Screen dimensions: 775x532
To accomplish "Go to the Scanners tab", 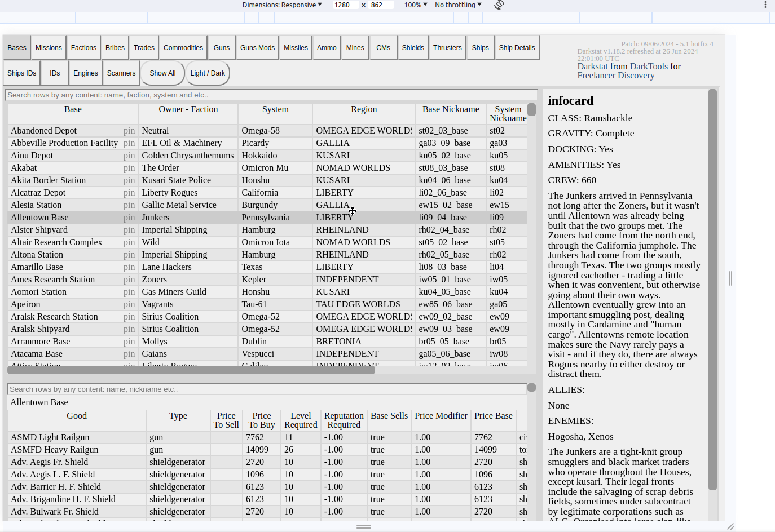I will tap(121, 73).
